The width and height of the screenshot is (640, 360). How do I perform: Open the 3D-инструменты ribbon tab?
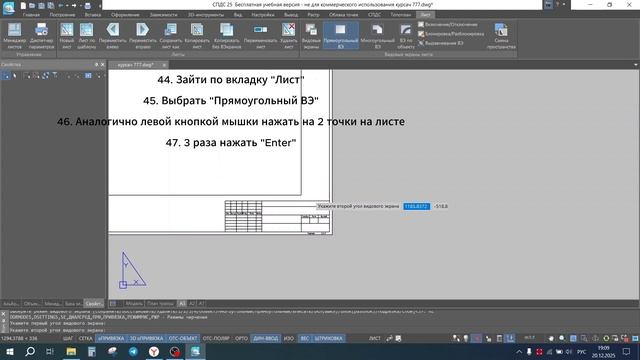206,15
